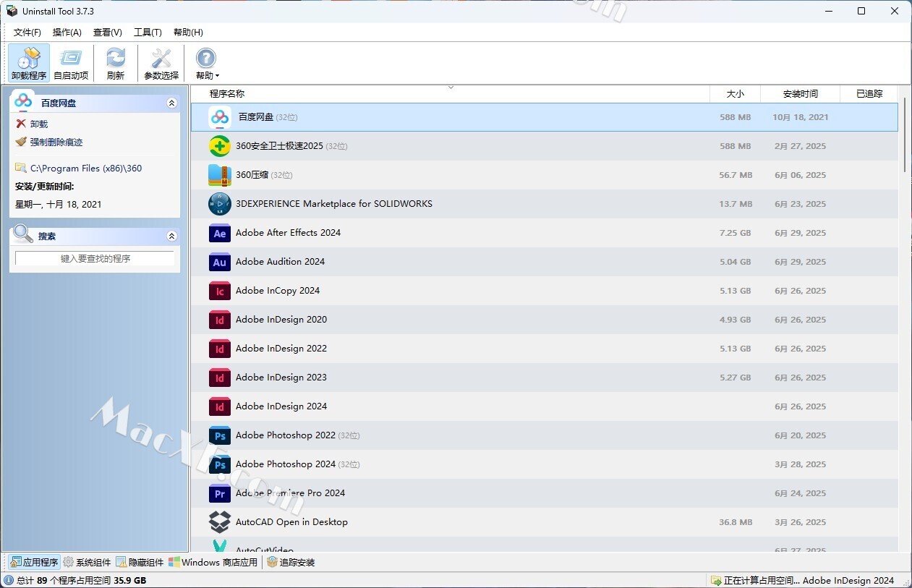This screenshot has width=912, height=588.
Task: Select the Adobe InCopy 2024 icon
Action: (220, 291)
